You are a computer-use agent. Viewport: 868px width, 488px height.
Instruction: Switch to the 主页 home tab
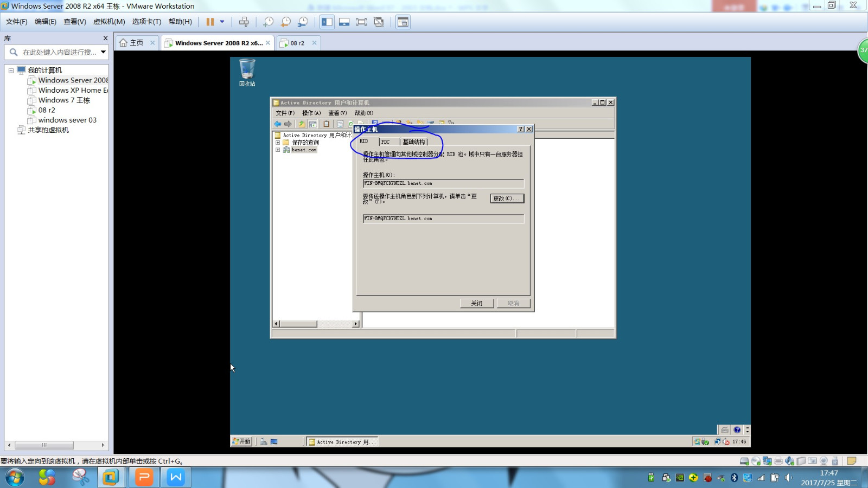132,43
